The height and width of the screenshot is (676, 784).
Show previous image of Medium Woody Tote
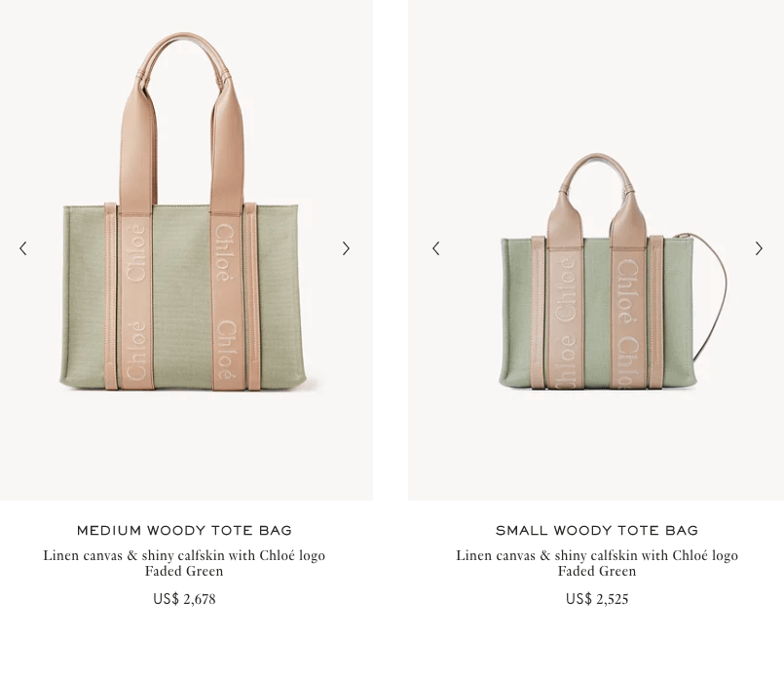(x=23, y=248)
